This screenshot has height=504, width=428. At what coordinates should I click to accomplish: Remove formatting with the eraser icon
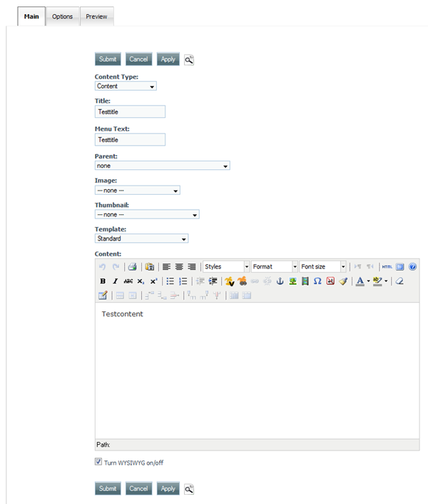tap(399, 281)
